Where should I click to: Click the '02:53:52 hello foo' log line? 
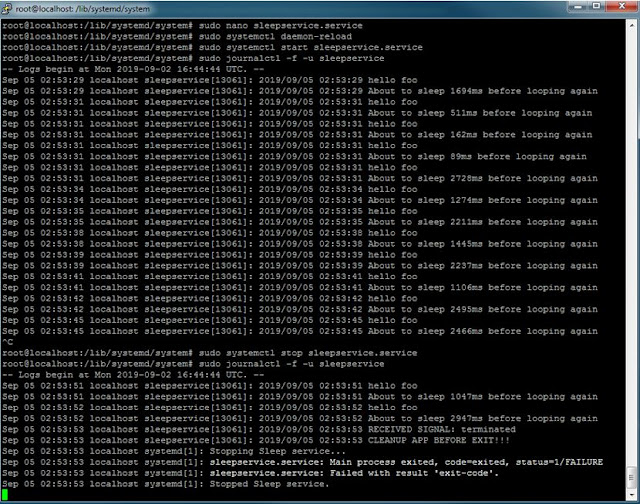(x=210, y=408)
